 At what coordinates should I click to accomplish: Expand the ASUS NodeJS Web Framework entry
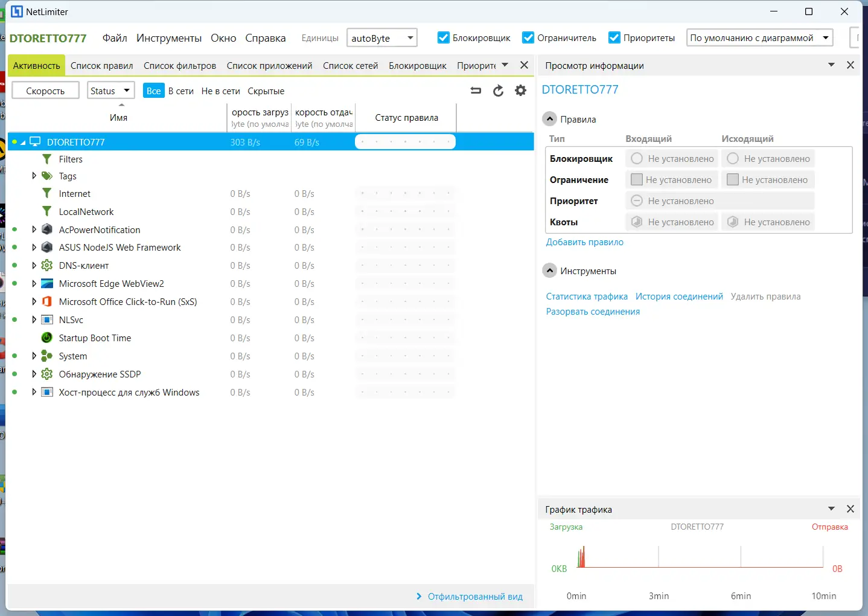click(34, 247)
